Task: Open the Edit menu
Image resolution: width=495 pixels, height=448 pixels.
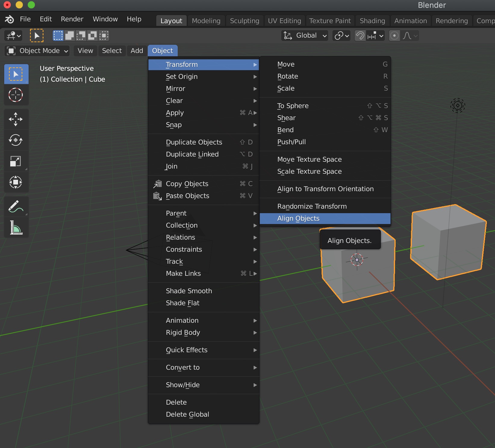Action: [x=46, y=19]
